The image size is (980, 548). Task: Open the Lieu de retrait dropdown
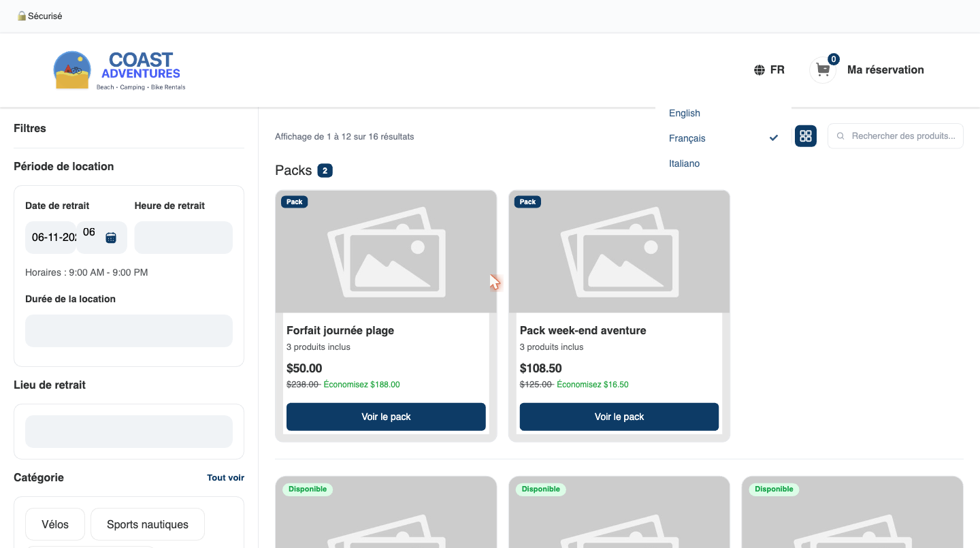click(129, 432)
